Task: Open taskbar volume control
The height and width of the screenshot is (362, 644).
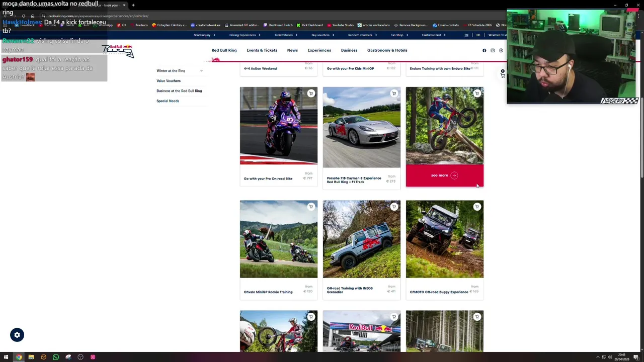Action: click(610, 357)
